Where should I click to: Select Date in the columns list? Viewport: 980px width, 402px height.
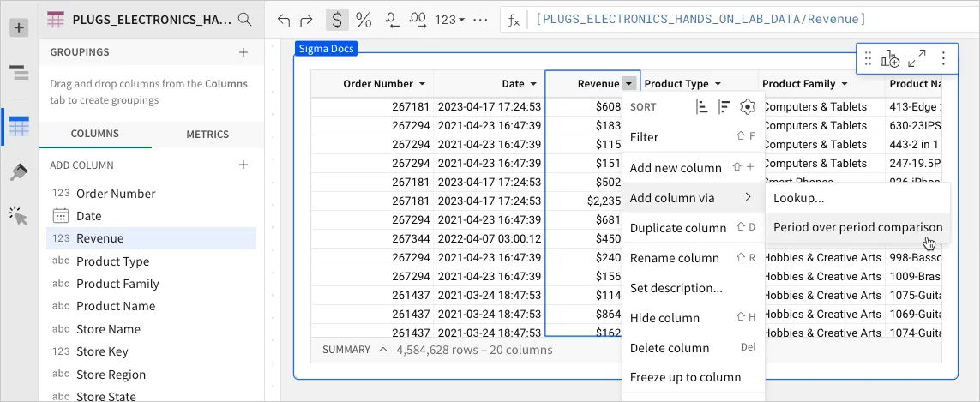(x=151, y=216)
